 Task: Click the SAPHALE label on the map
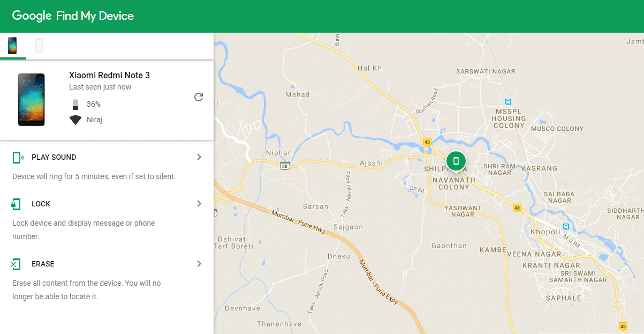point(564,298)
